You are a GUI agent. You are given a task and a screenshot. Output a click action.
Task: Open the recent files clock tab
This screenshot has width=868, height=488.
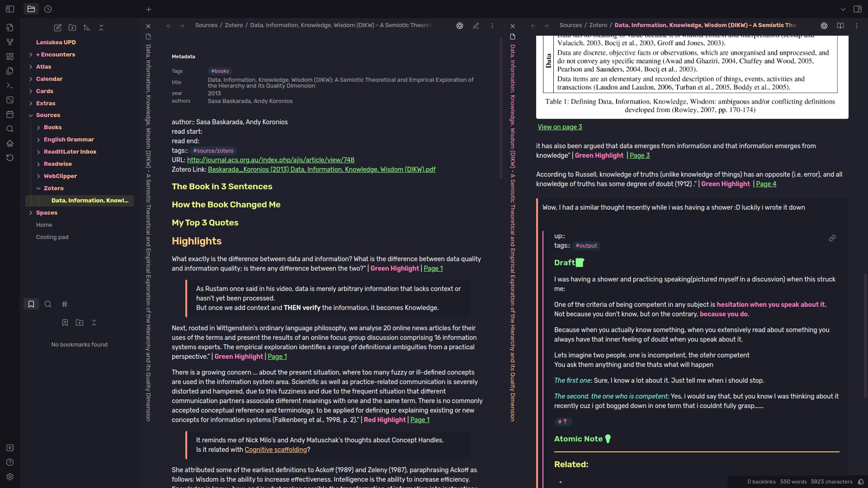point(48,9)
